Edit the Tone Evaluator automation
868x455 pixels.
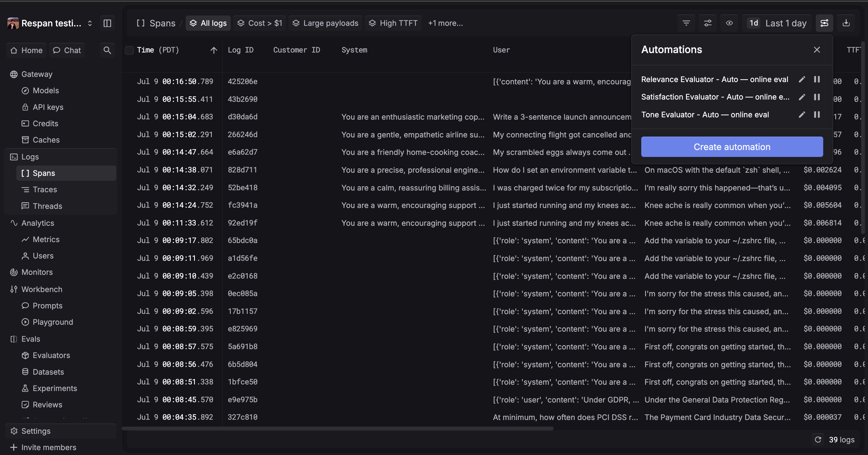(802, 114)
